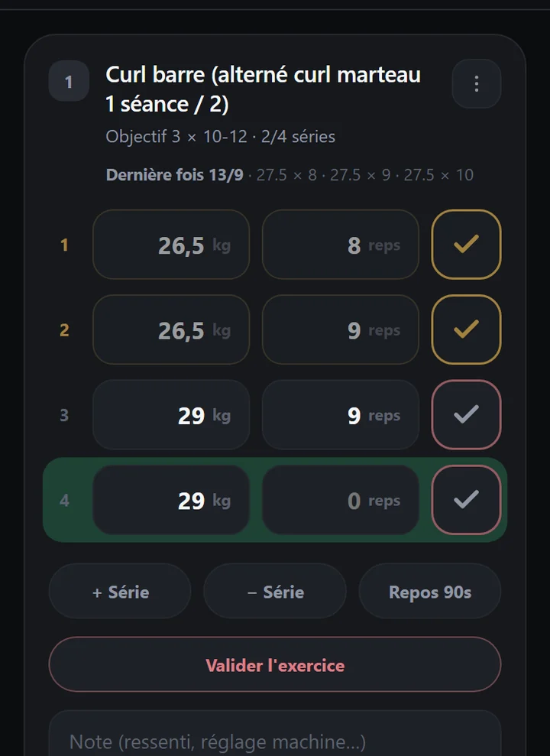Click the Dernière fois 13/9 history line
550x756 pixels.
290,174
